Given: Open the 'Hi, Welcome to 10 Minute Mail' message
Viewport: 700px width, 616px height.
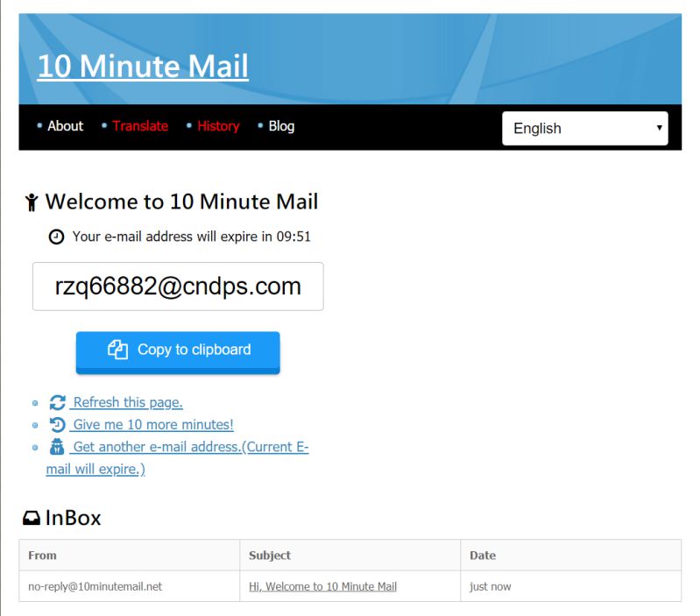Looking at the screenshot, I should tap(322, 586).
